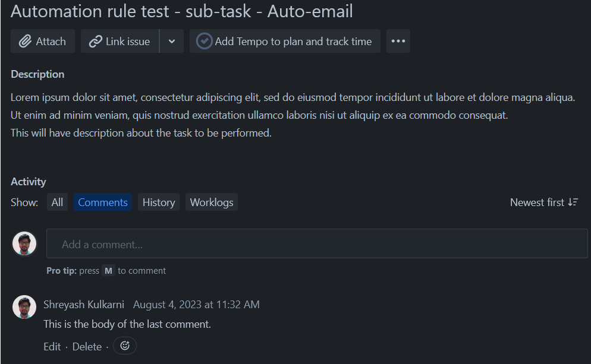This screenshot has height=364, width=591.
Task: Open the emoji reaction picker on the comment
Action: [x=124, y=346]
